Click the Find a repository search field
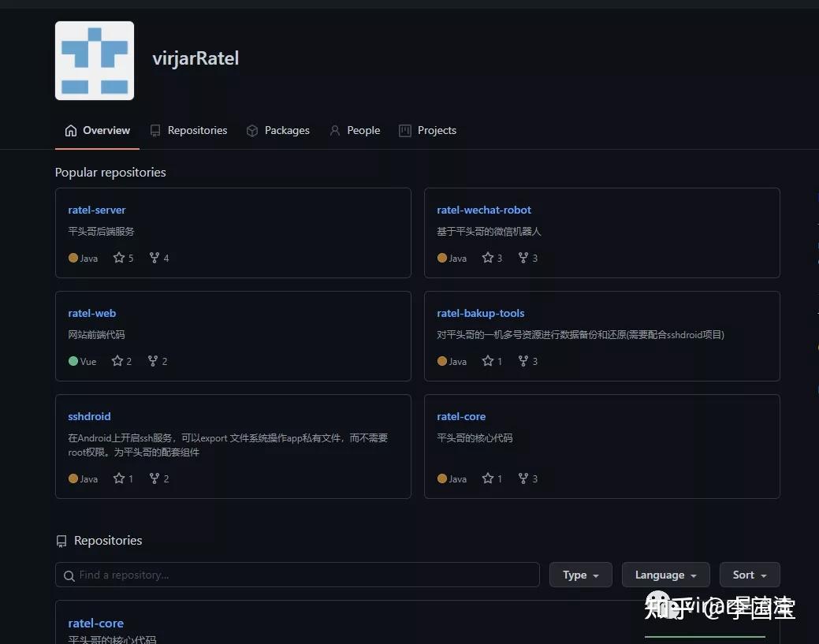Image resolution: width=819 pixels, height=644 pixels. [x=296, y=575]
